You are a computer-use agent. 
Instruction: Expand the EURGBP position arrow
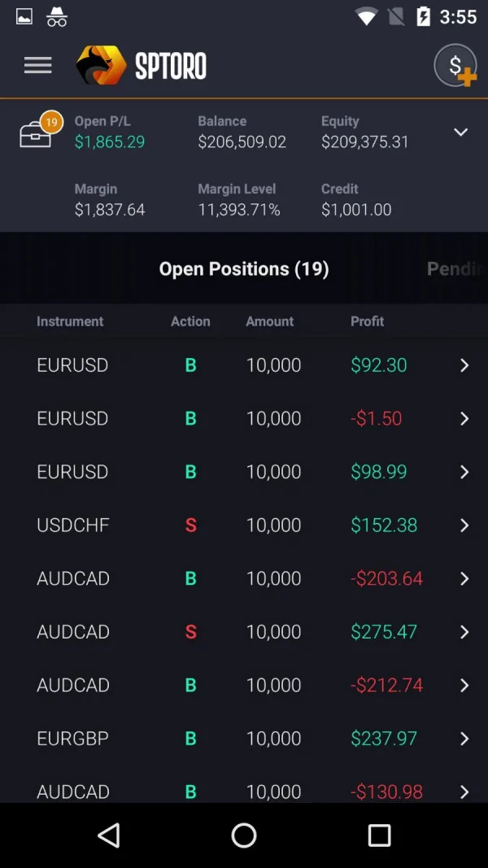464,739
